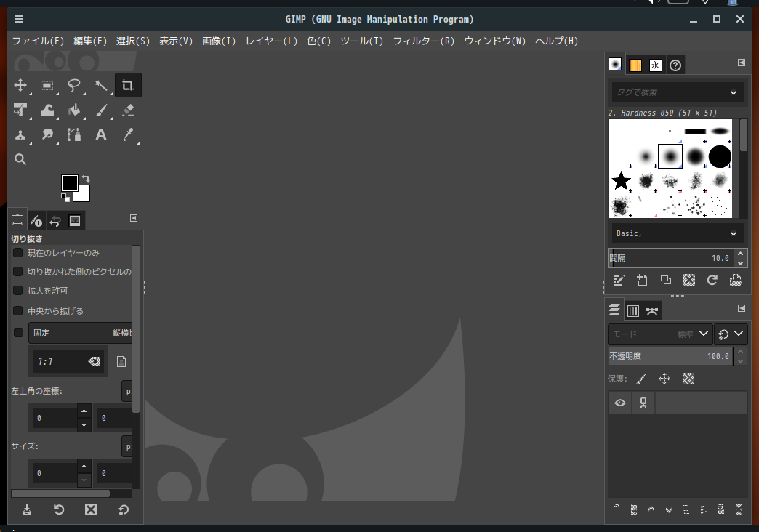Activate the Zoom tool

coord(20,158)
